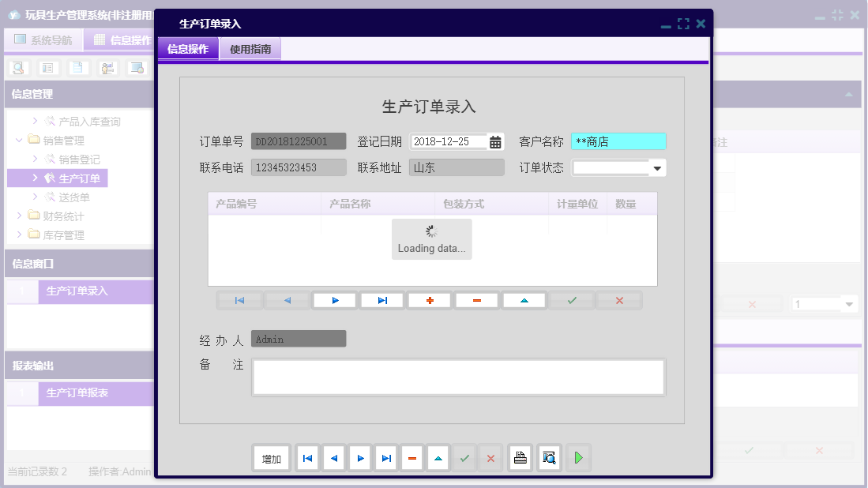Viewport: 868px width, 488px height.
Task: Switch to the 使用指南 tab
Action: (250, 48)
